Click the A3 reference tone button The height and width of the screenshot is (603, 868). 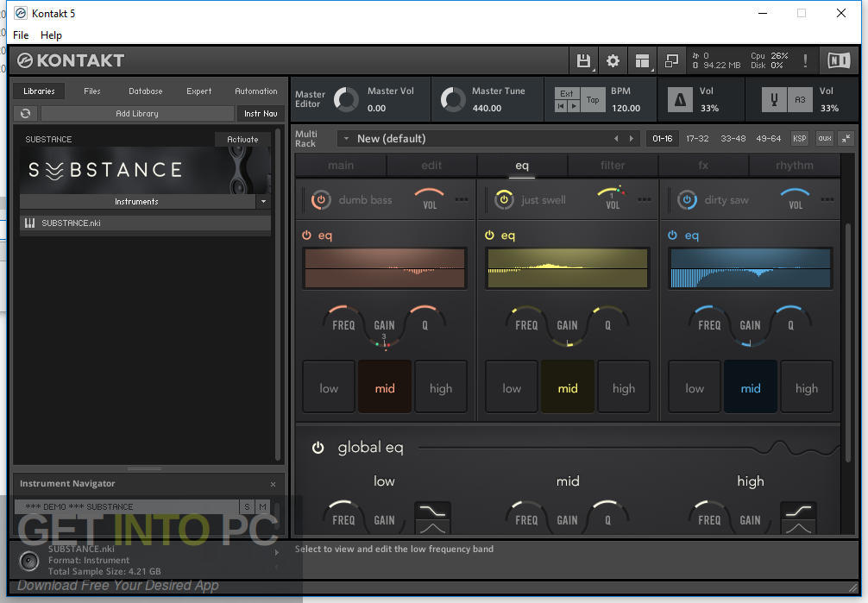click(x=800, y=100)
